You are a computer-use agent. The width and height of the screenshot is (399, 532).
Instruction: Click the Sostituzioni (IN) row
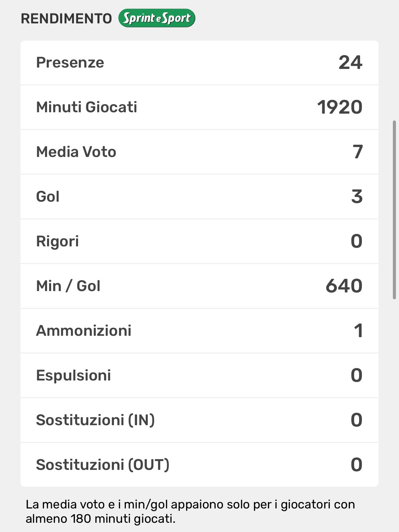[x=199, y=420]
